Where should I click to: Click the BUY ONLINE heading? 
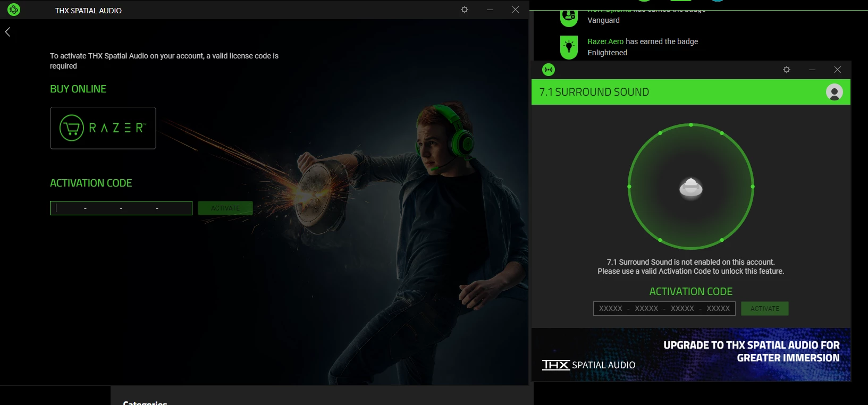tap(78, 89)
